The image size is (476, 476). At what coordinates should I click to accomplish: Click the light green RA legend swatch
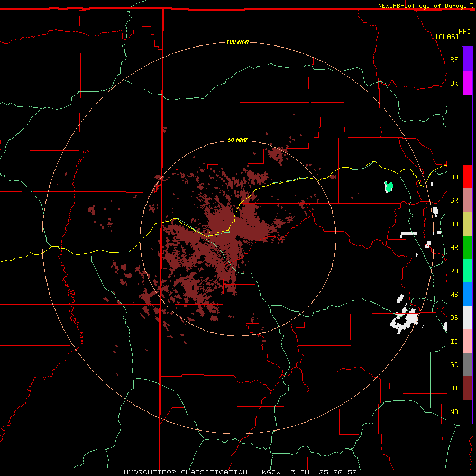[x=467, y=271]
